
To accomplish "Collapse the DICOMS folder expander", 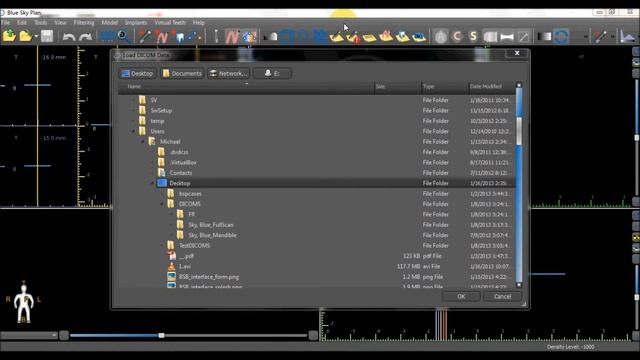I will coord(162,204).
